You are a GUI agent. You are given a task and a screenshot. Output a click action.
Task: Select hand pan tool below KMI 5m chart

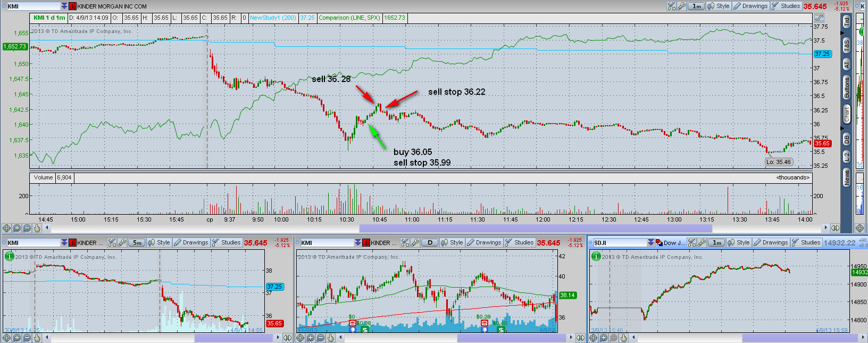[x=37, y=338]
